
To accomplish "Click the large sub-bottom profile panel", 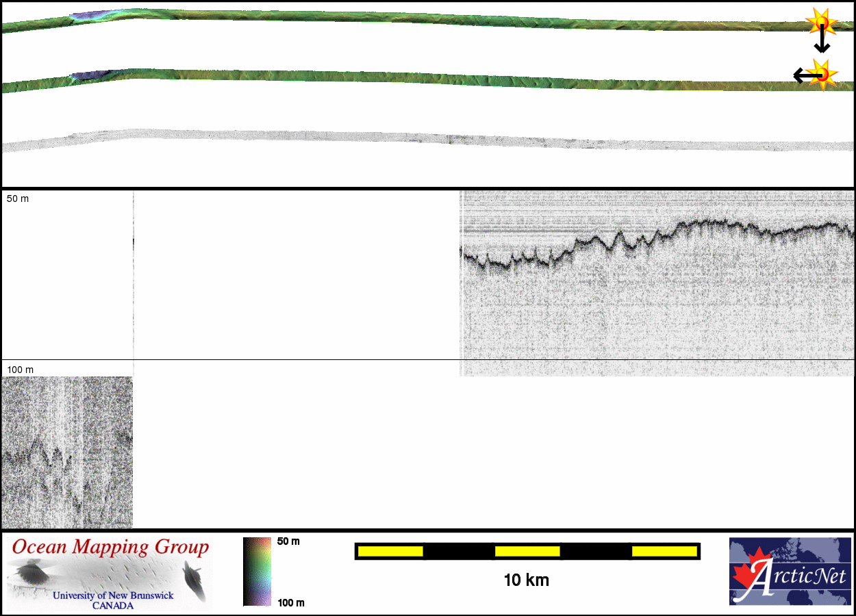I will [657, 283].
